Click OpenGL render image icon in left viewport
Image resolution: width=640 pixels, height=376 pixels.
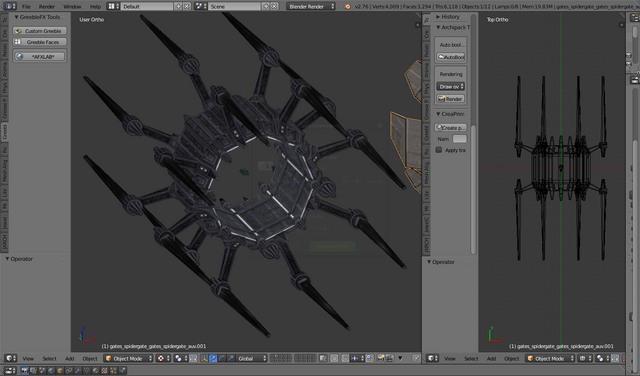point(380,358)
